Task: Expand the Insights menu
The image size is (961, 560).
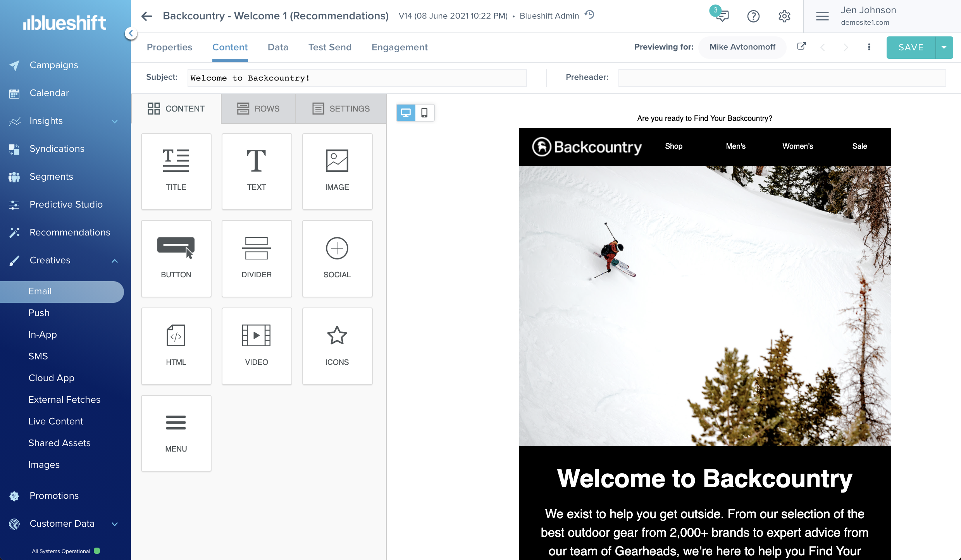Action: click(x=115, y=121)
